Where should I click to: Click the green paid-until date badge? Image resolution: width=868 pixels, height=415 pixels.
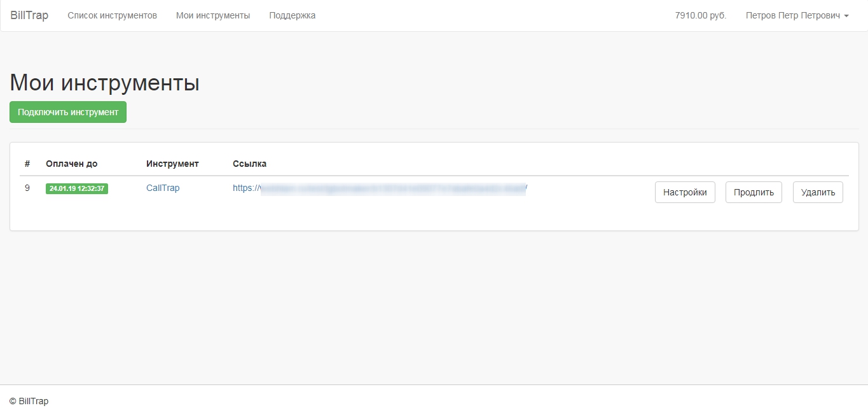[x=77, y=188]
